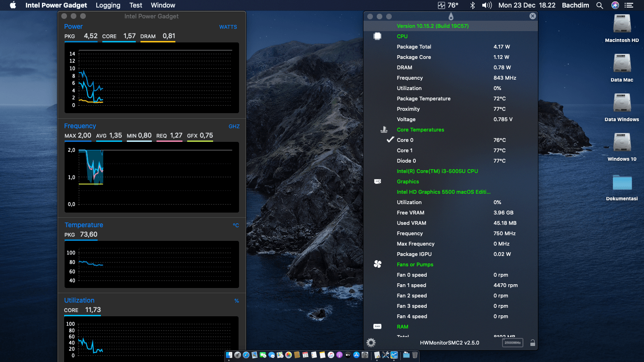The image size is (644, 362).
Task: Click the Graphics card icon
Action: [x=377, y=181]
